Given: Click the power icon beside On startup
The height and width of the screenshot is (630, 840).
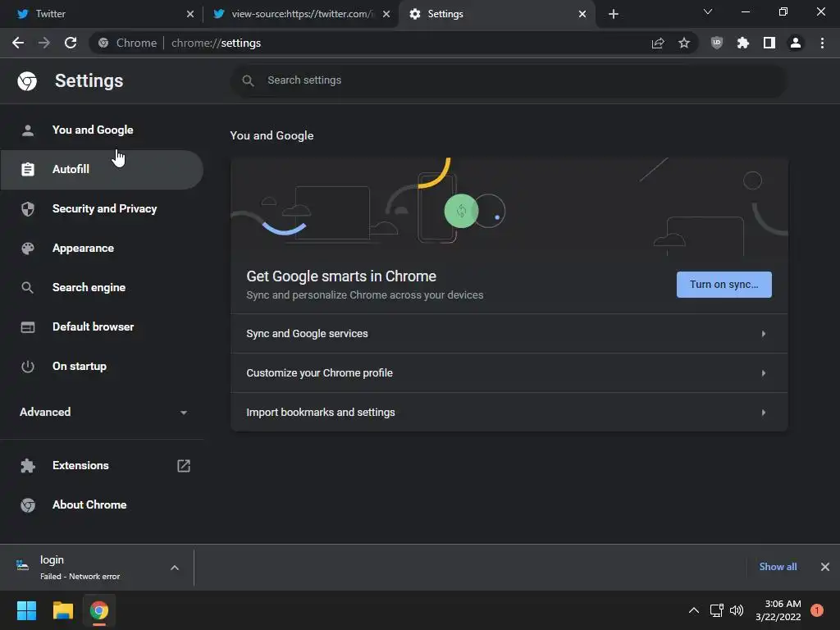Looking at the screenshot, I should [x=28, y=367].
